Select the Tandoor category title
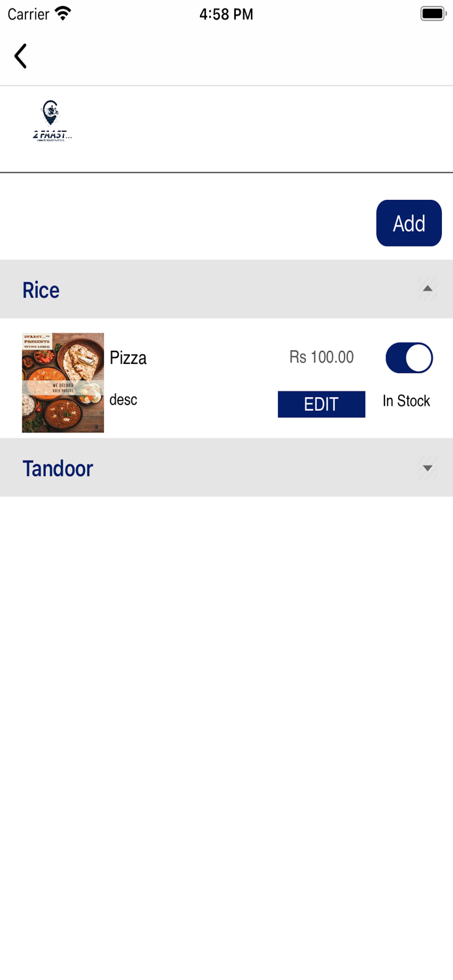Viewport: 453px width, 980px height. pos(58,468)
